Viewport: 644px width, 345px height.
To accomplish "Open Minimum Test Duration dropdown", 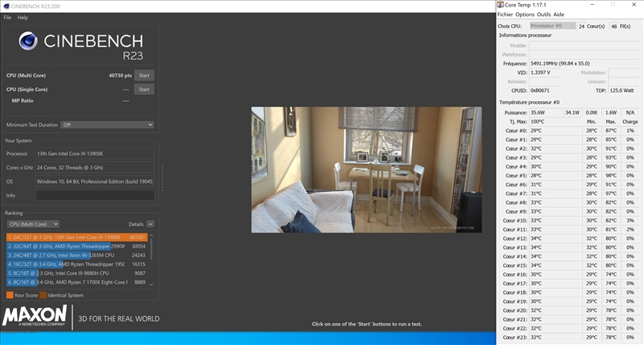I will (x=107, y=125).
